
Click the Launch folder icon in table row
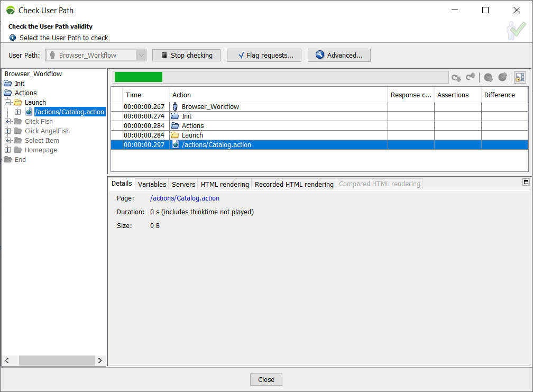[x=175, y=135]
